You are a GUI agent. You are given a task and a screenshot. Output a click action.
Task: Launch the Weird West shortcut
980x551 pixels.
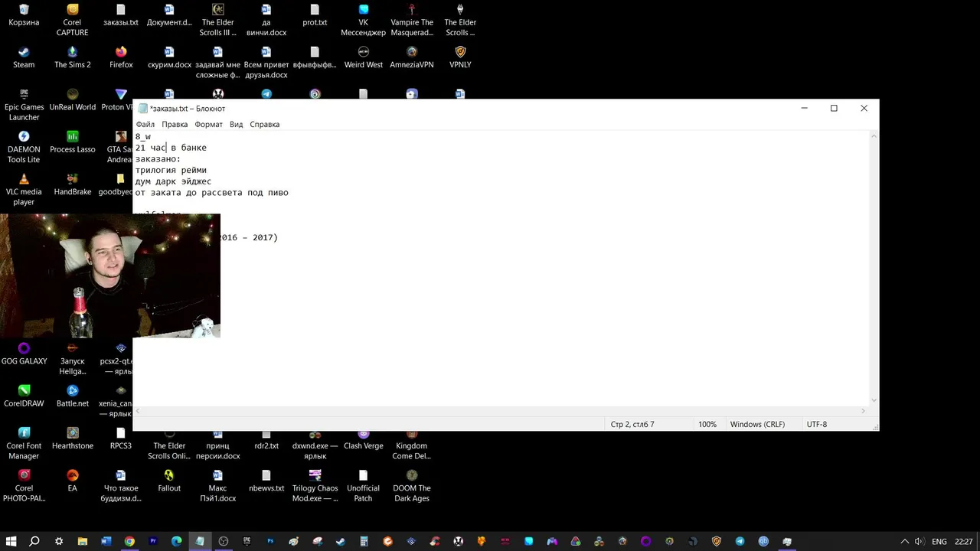[364, 57]
